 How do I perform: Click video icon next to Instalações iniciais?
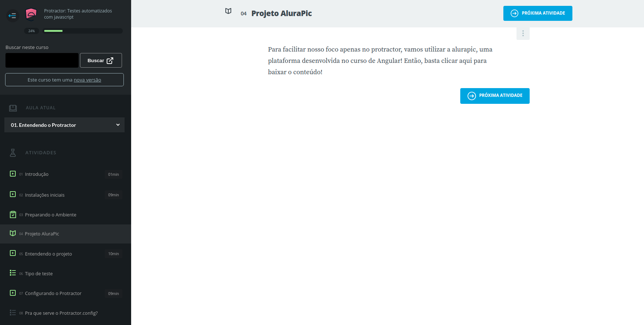click(13, 194)
